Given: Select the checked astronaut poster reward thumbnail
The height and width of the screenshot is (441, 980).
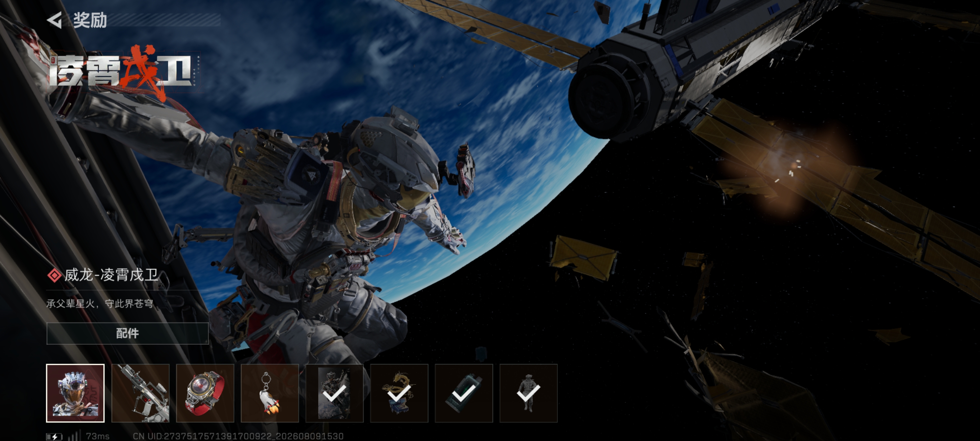Looking at the screenshot, I should point(334,393).
